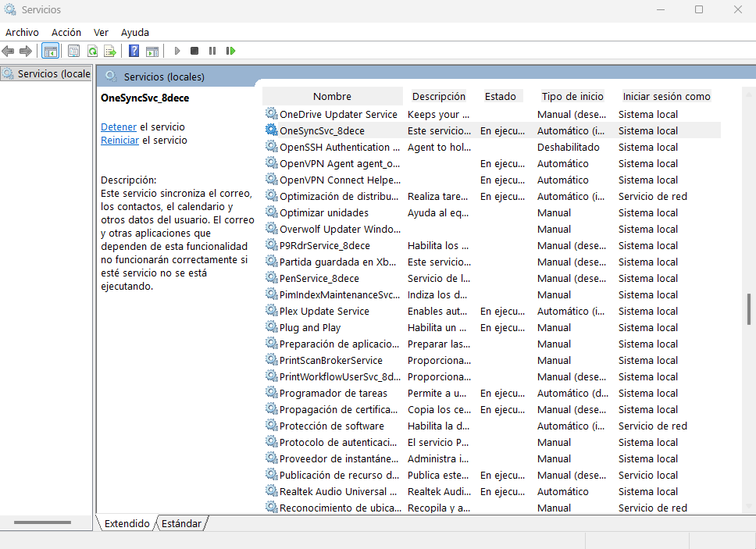
Task: Select OpenVPN Agent agent_o... service
Action: [x=492, y=163]
